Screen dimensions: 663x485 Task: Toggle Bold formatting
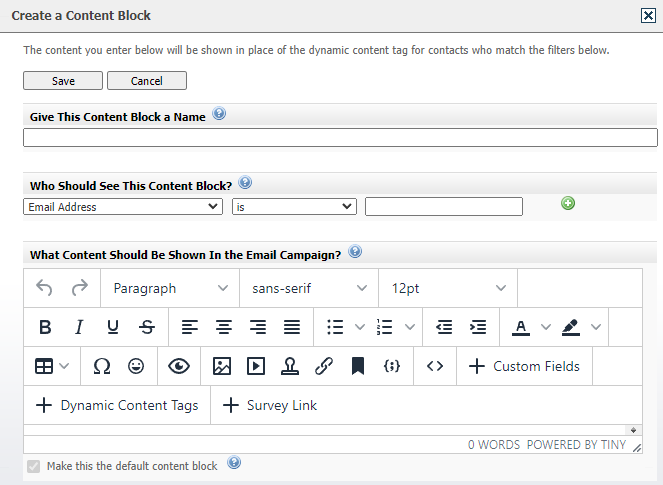tap(45, 327)
